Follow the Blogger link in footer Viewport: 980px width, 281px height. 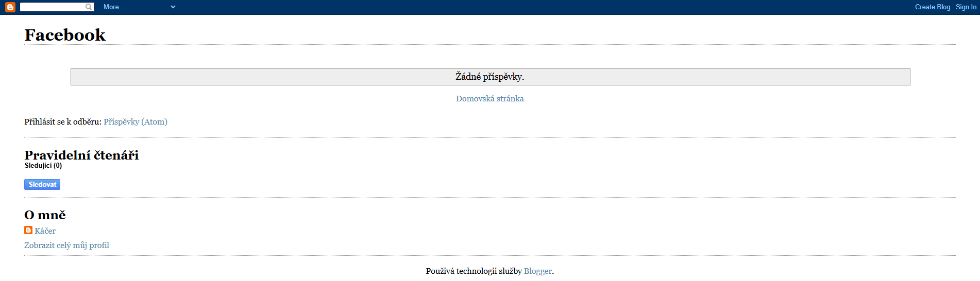click(x=538, y=271)
